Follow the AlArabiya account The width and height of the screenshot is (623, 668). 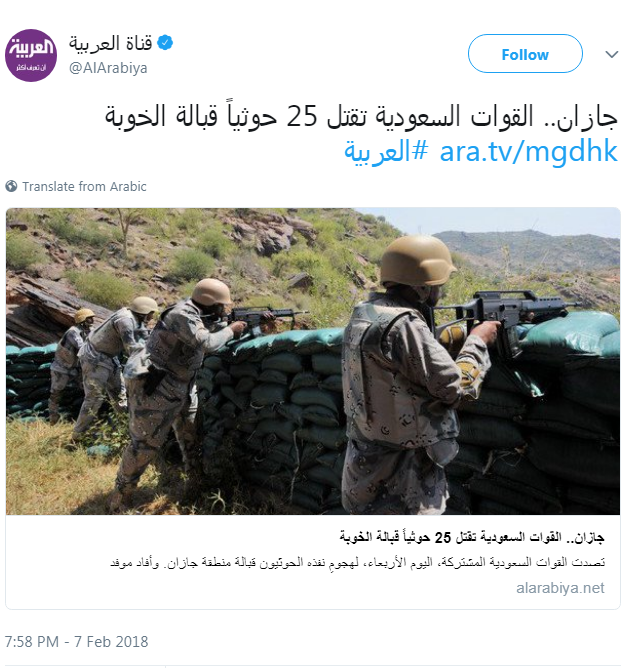525,54
